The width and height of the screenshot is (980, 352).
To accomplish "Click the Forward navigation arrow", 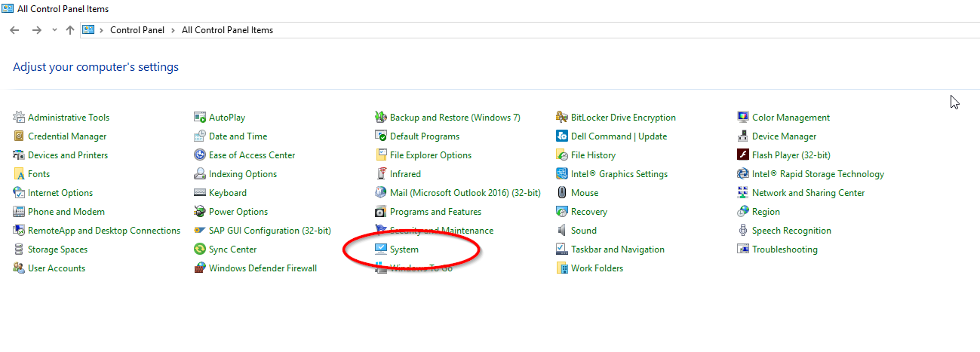I will coord(36,30).
